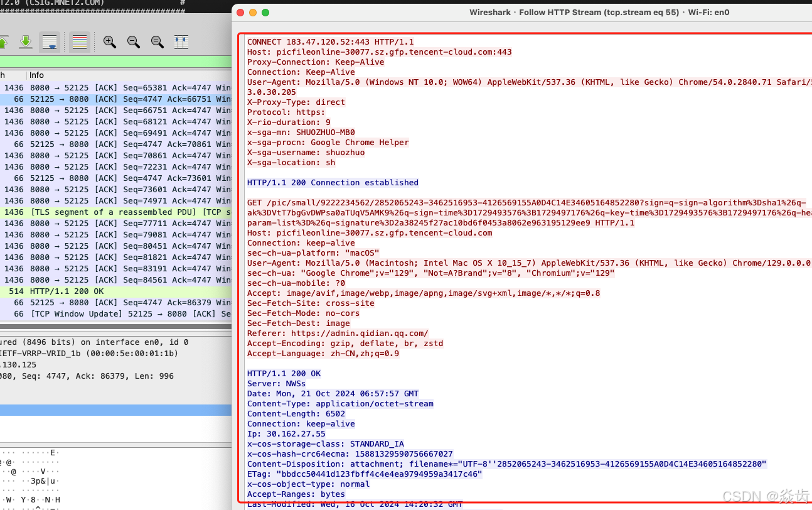This screenshot has width=812, height=510.
Task: Select packet row with Seq=80451
Action: point(115,246)
